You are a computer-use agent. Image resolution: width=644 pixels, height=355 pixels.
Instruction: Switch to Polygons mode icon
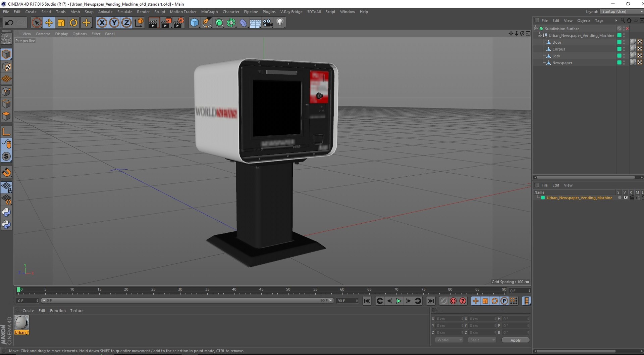6,116
